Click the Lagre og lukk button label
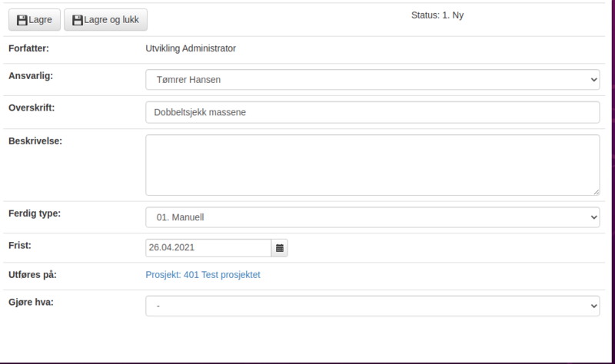The image size is (615, 364). pos(111,20)
